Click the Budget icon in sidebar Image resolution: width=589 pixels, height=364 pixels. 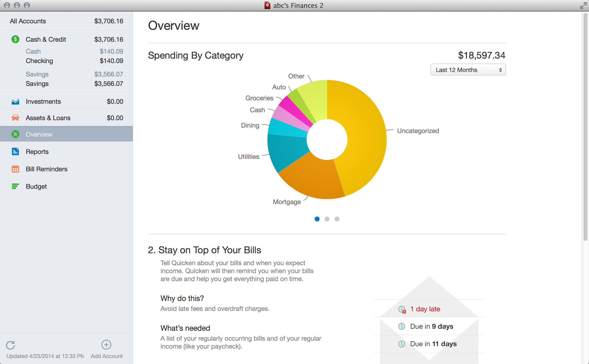15,186
